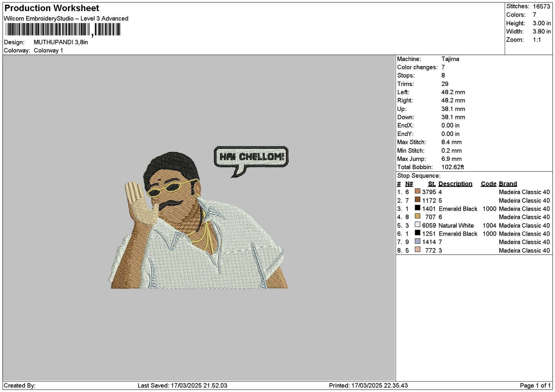Select the Natural White description
Image resolution: width=555 pixels, height=392 pixels.
tap(456, 226)
